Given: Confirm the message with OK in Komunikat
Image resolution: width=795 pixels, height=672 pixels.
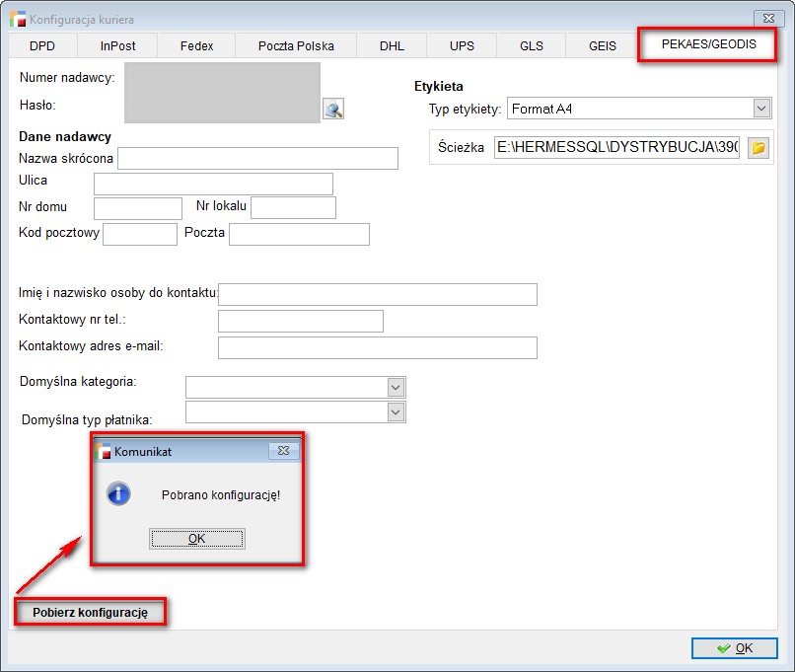Looking at the screenshot, I should point(196,539).
